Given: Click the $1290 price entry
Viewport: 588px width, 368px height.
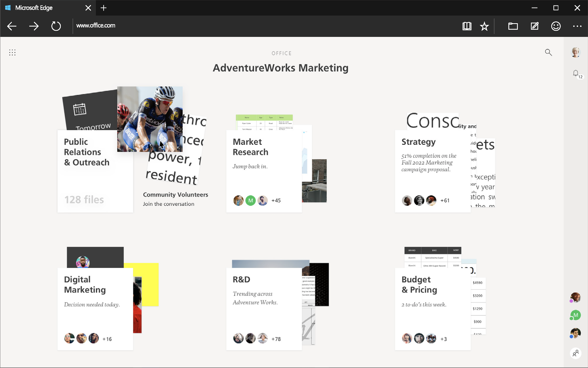Looking at the screenshot, I should pos(478,309).
